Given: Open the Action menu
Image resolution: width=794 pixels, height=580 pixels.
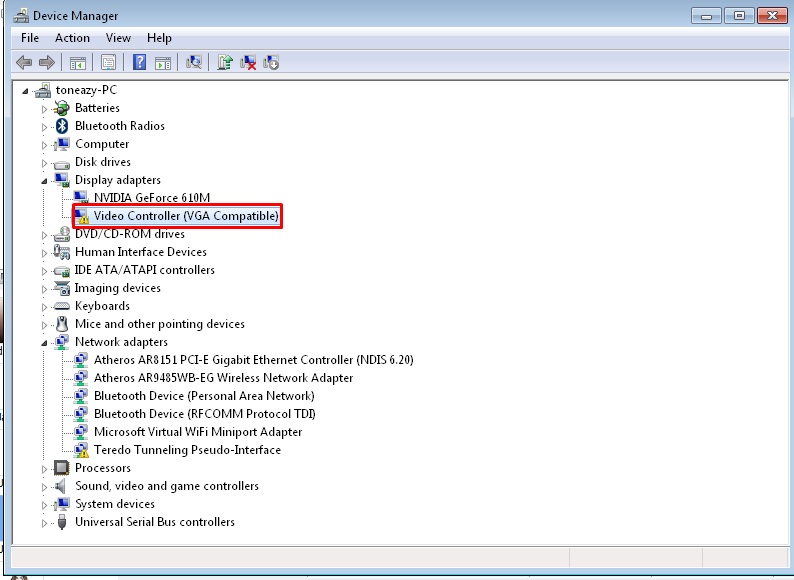Looking at the screenshot, I should (72, 38).
